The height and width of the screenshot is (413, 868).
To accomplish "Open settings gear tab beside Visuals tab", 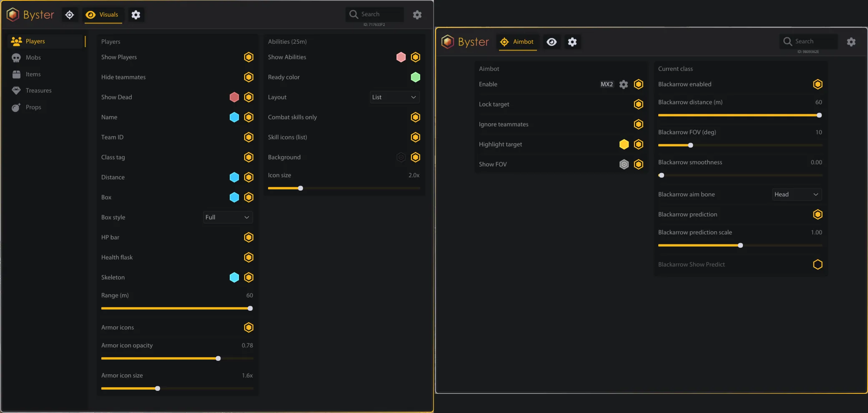I will (136, 15).
